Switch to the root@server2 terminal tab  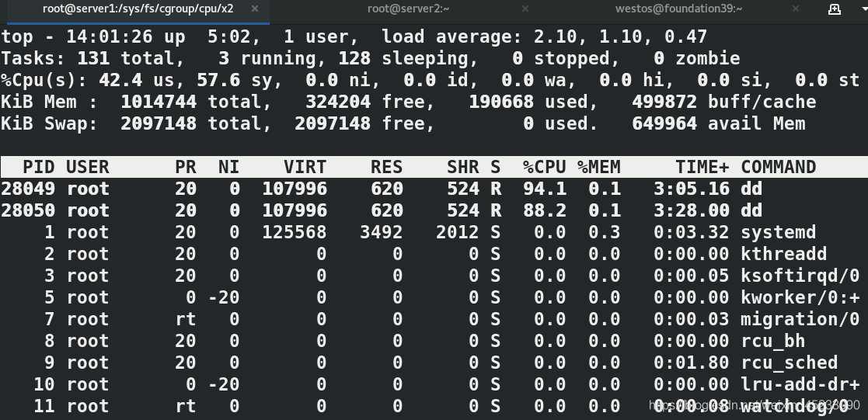tap(409, 9)
